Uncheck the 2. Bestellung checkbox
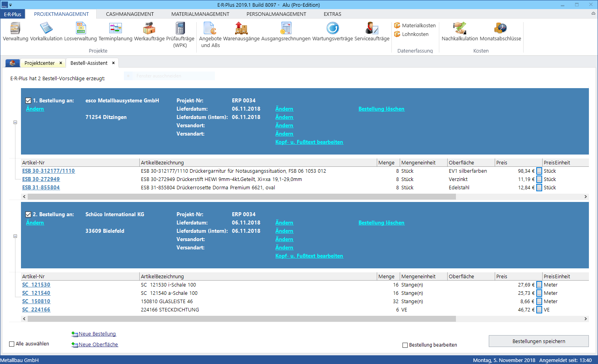Viewport: 598px width, 364px height. tap(28, 214)
